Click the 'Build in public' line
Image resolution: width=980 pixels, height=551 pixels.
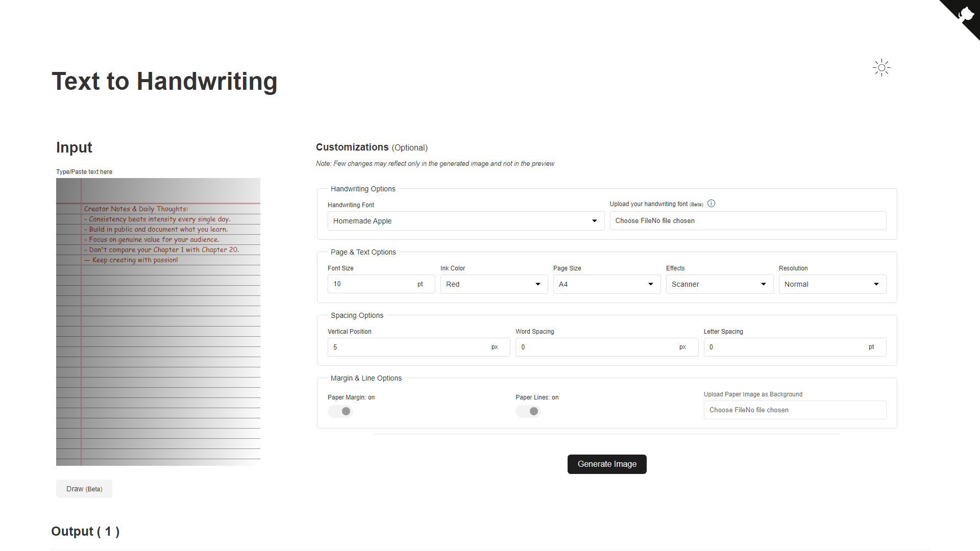[x=156, y=230]
